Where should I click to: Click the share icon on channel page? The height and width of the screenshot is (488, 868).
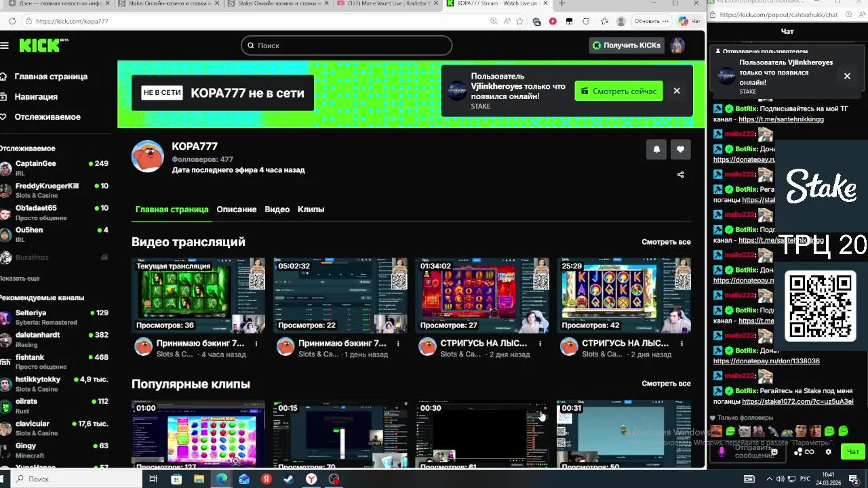(681, 174)
